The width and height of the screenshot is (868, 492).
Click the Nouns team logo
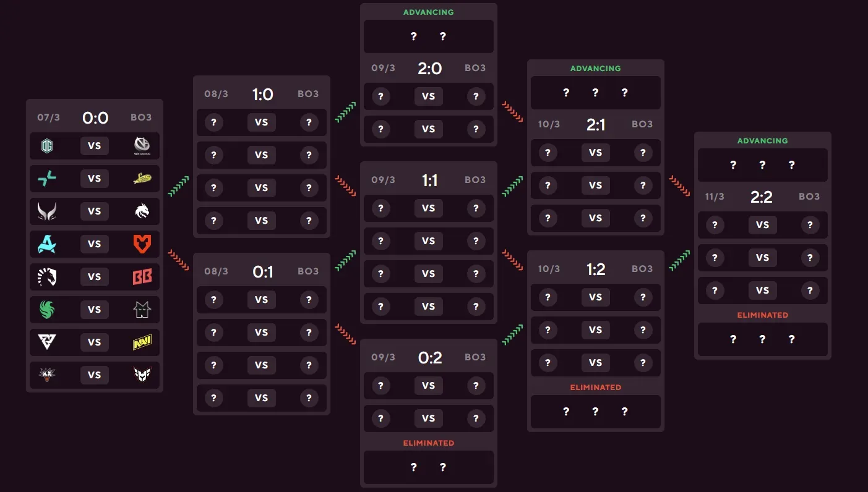coord(142,310)
